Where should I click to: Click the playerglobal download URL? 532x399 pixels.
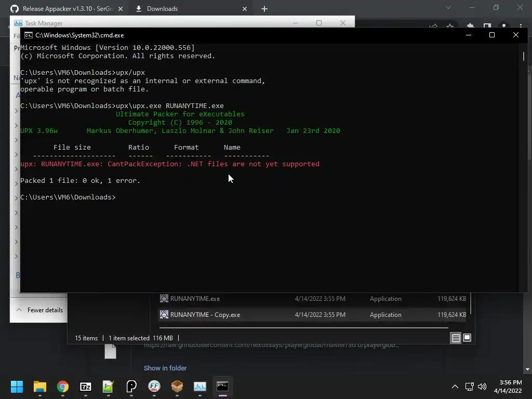pos(271,345)
